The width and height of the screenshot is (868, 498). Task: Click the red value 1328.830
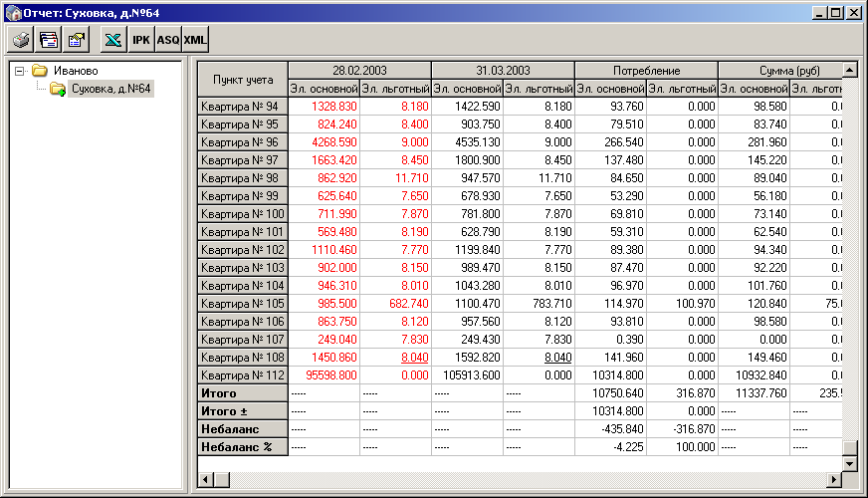(333, 107)
